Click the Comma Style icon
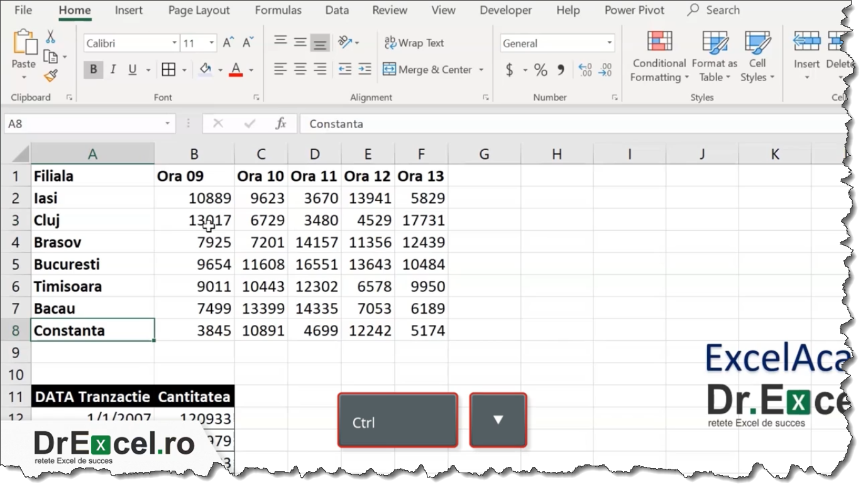This screenshot has width=868, height=492. pos(560,70)
